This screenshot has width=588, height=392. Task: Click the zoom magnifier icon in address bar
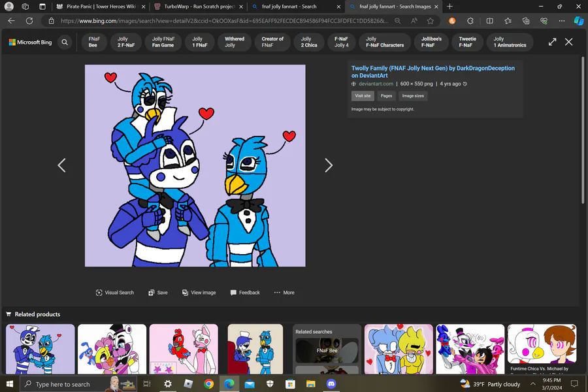[x=397, y=21]
